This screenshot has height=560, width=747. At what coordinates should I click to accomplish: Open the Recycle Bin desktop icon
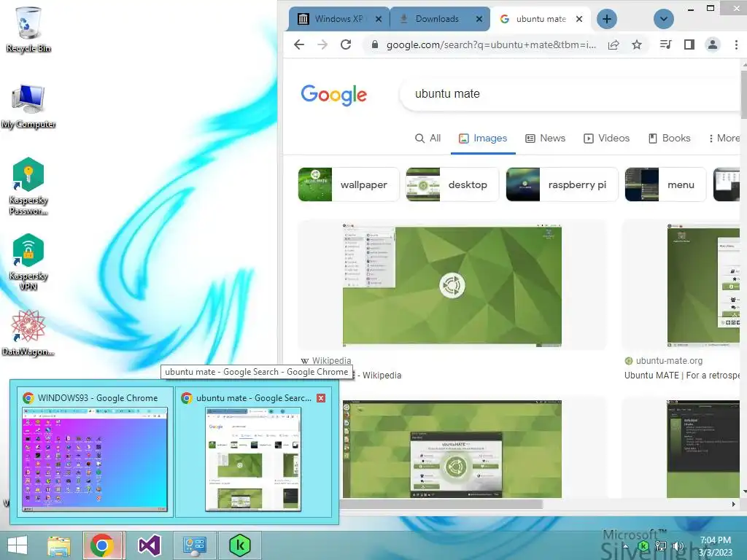pos(28,29)
